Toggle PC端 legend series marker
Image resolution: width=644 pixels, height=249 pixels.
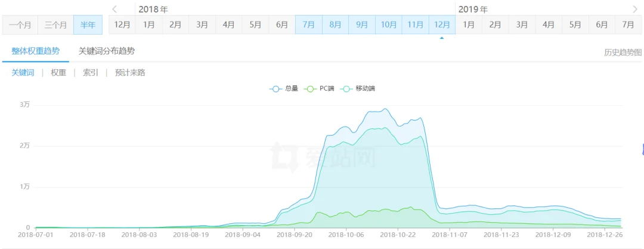pyautogui.click(x=311, y=88)
